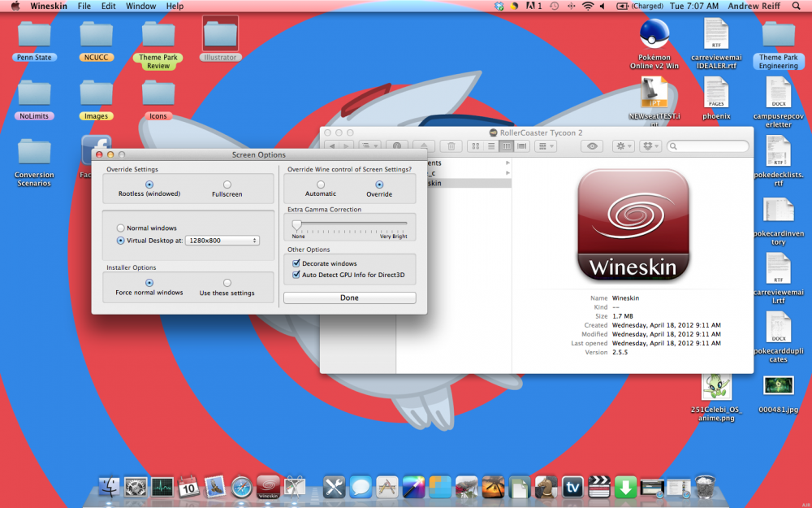The image size is (812, 508).
Task: Click the Wineskin icon in the Dock
Action: point(268,486)
